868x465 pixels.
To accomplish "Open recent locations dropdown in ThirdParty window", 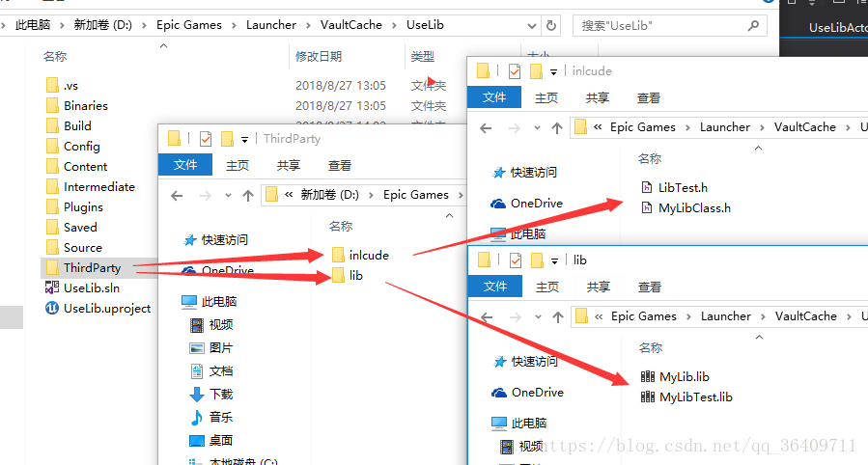I will (228, 195).
